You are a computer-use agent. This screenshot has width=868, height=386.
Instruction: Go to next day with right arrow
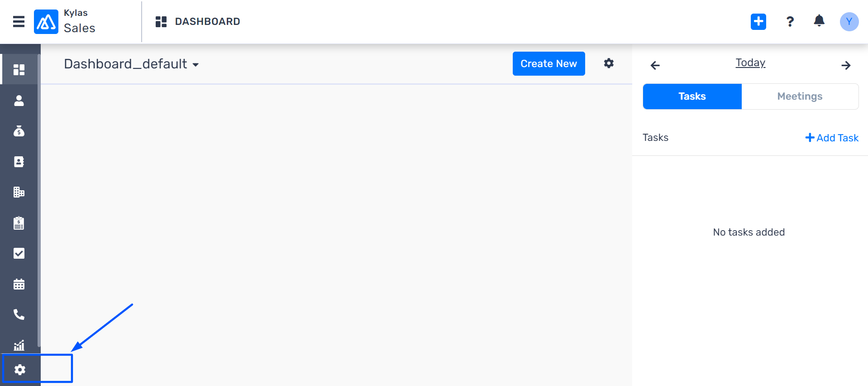pyautogui.click(x=846, y=65)
